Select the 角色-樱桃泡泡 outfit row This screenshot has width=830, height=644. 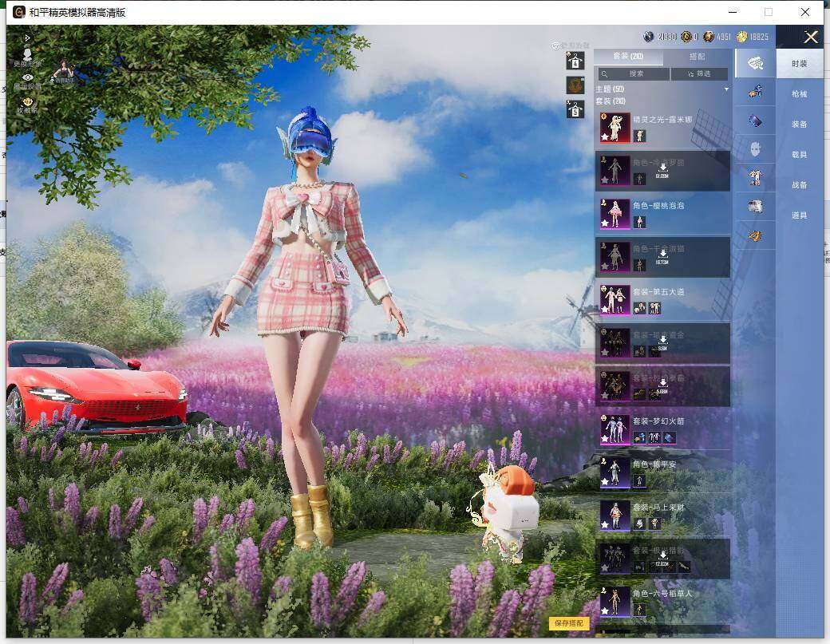coord(662,214)
